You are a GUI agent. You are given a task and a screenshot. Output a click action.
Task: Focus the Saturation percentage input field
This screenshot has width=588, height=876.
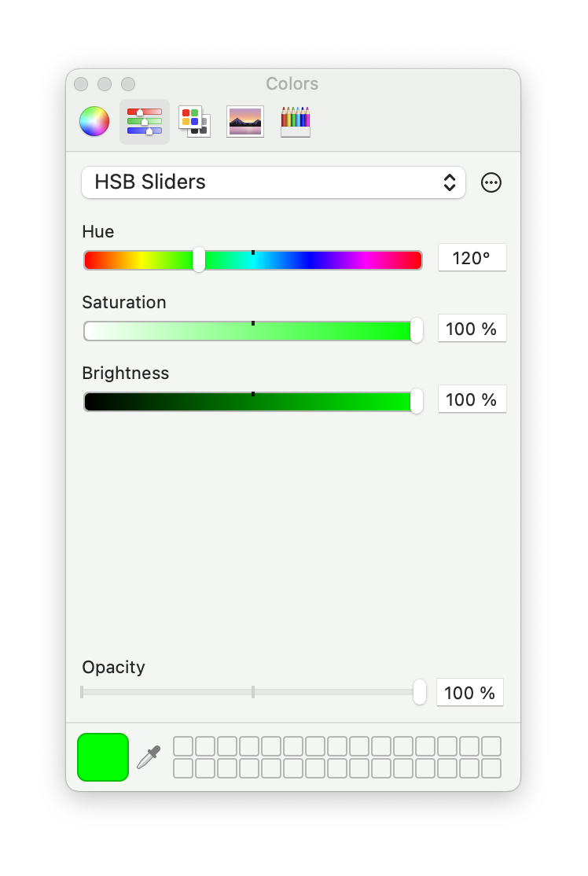tap(472, 329)
